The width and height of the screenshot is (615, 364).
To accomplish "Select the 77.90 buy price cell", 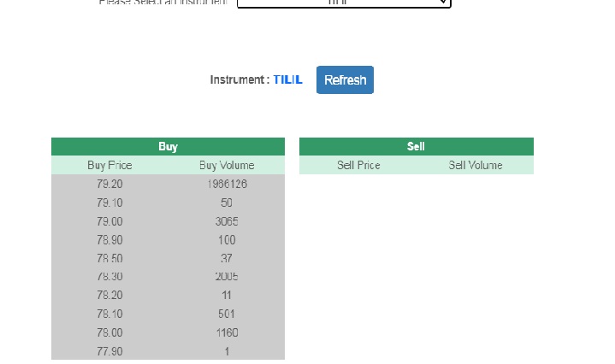I will point(109,351).
